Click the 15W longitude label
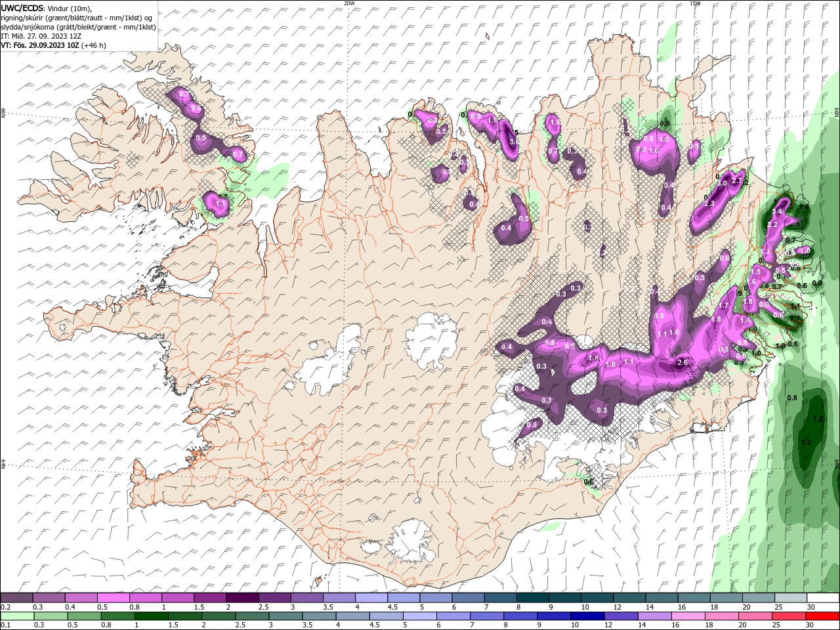The image size is (840, 630). [695, 3]
